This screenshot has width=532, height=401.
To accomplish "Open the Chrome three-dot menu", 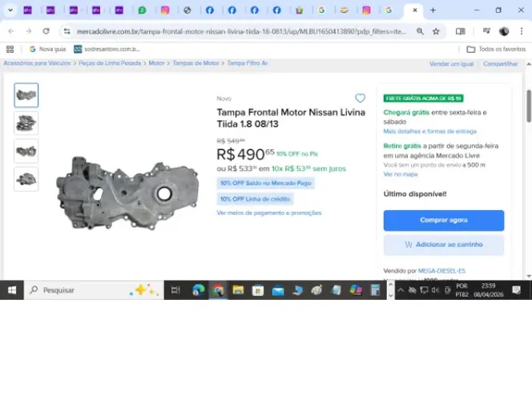I will click(522, 31).
